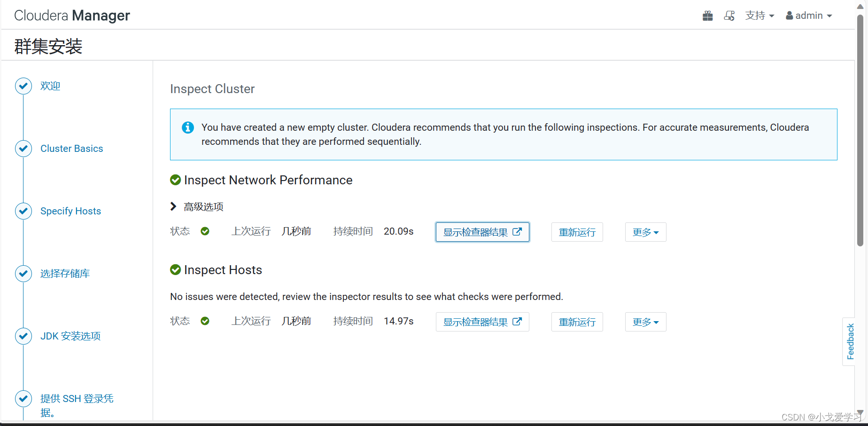This screenshot has width=868, height=426.
Task: Click the 群集安装 page title
Action: [48, 46]
